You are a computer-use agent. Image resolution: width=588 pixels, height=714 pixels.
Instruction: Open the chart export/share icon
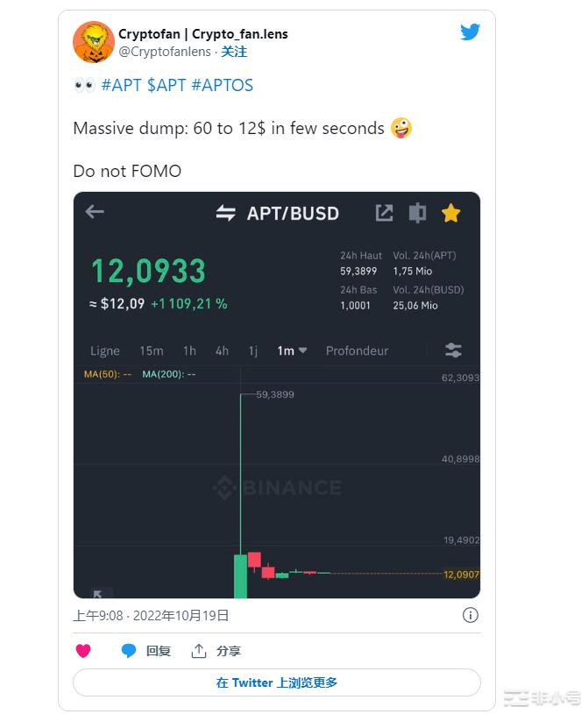click(x=384, y=212)
